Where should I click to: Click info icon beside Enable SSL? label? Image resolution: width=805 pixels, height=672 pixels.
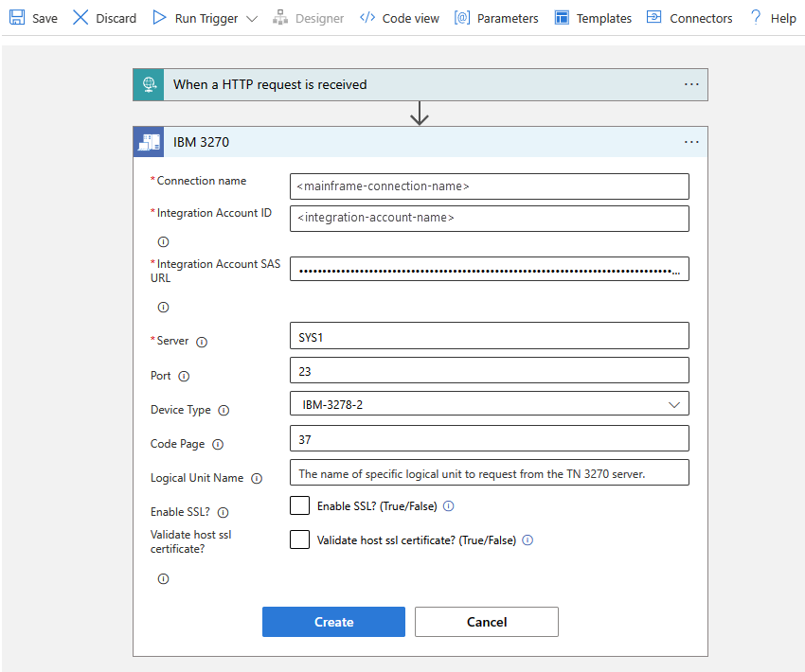pyautogui.click(x=223, y=512)
